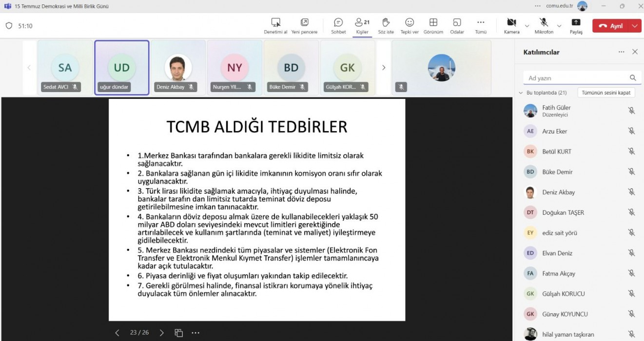
Task: Open Odalar breakout rooms
Action: [457, 26]
